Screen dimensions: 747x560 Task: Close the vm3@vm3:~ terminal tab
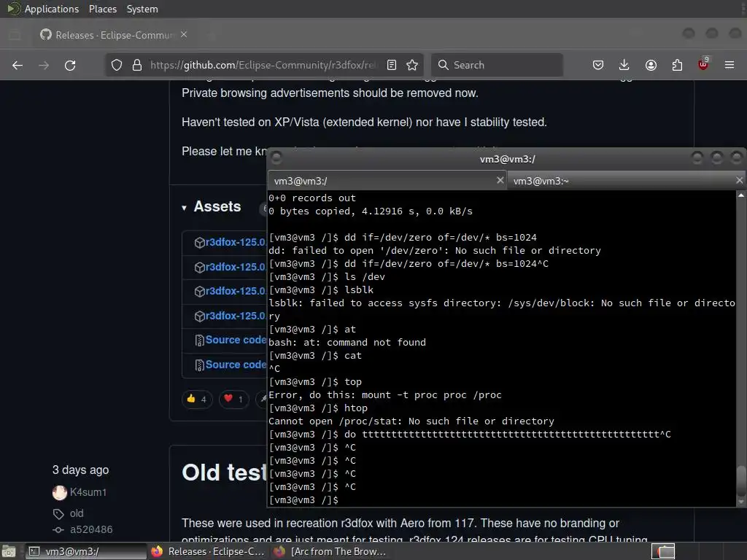[740, 181]
